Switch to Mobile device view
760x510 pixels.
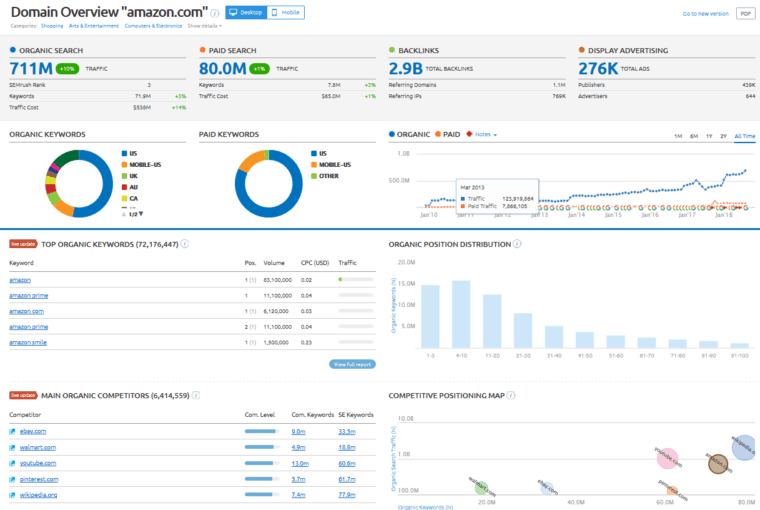click(x=285, y=13)
